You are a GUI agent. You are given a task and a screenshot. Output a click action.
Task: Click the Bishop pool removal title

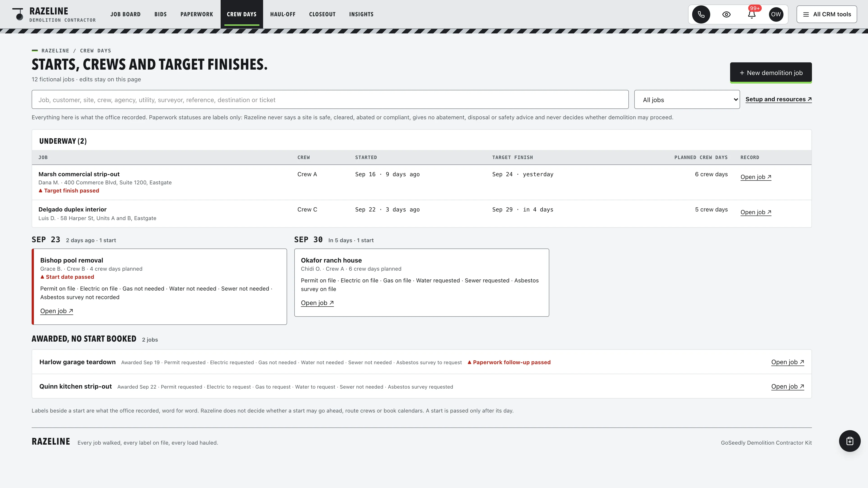pos(71,260)
